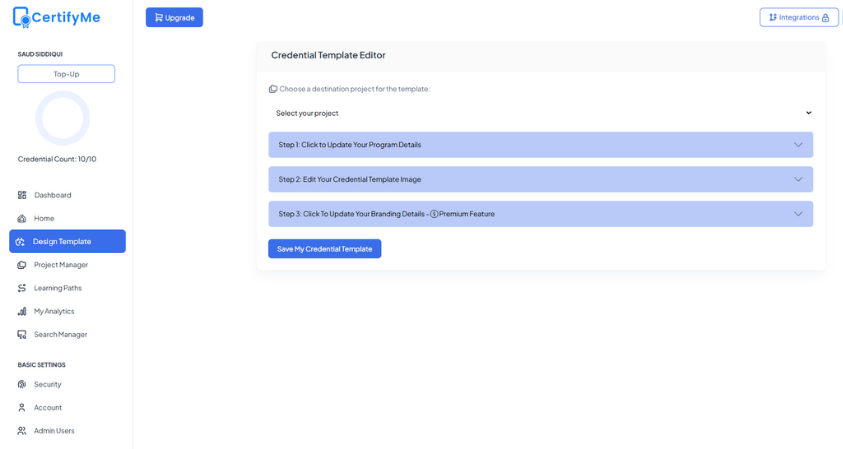
Task: Click the chevron on Step 2 panel
Action: click(x=798, y=180)
